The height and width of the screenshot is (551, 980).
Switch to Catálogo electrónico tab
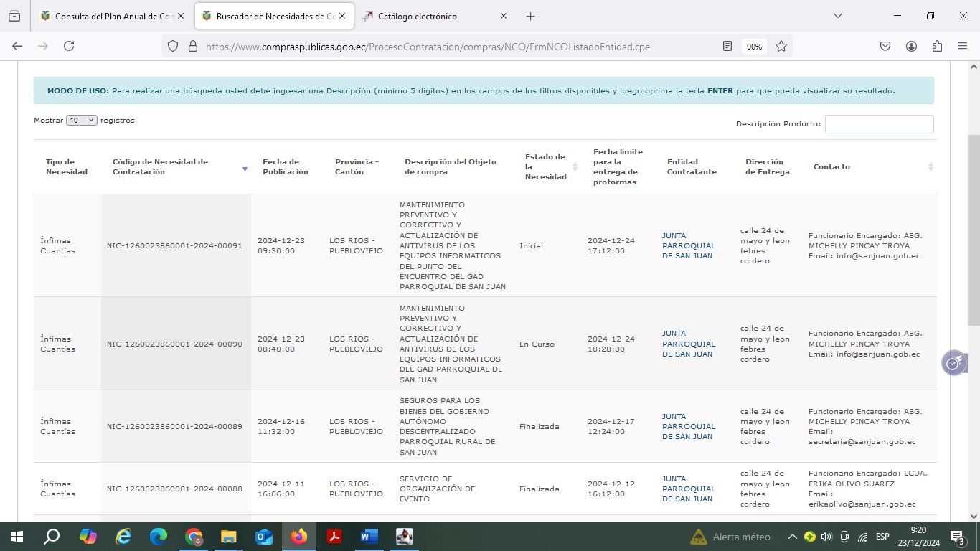[429, 16]
